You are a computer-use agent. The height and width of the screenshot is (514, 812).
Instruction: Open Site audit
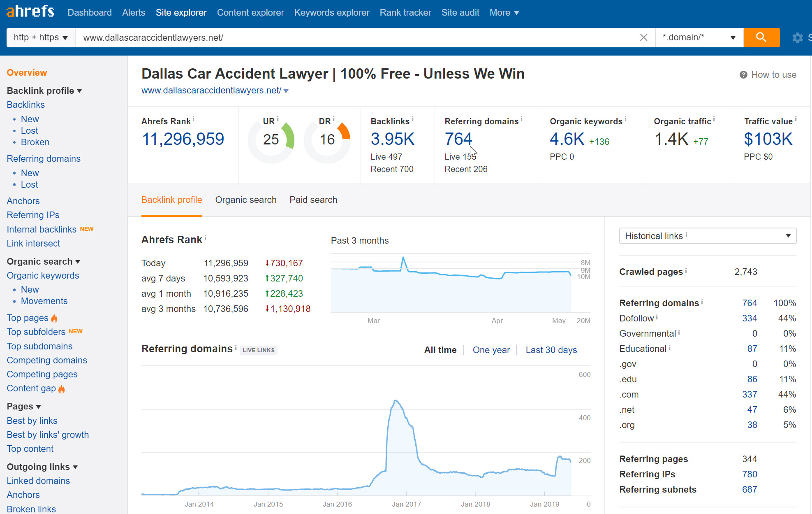(460, 13)
